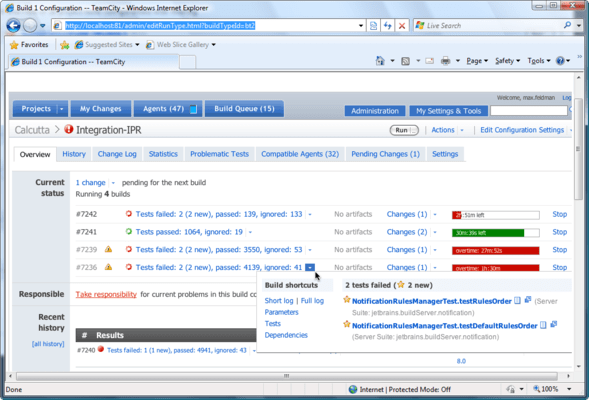
Task: Click the new-test star beside testDefaultRulesOrder
Action: (347, 324)
